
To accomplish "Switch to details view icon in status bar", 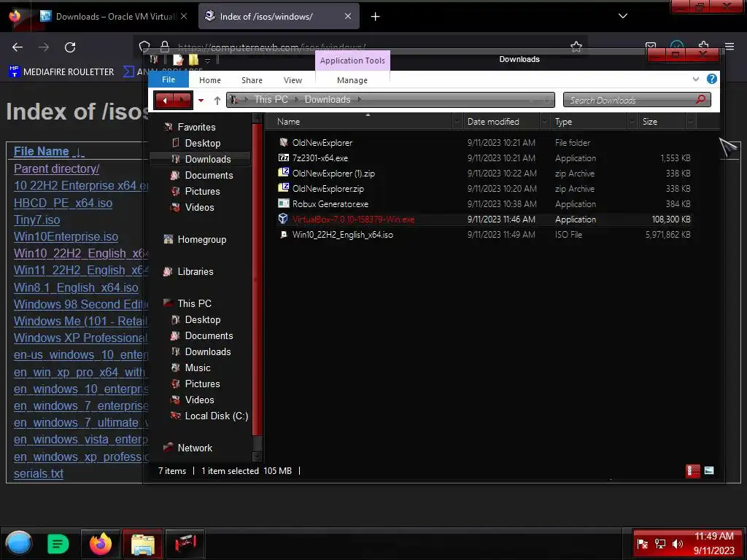I will coord(693,471).
